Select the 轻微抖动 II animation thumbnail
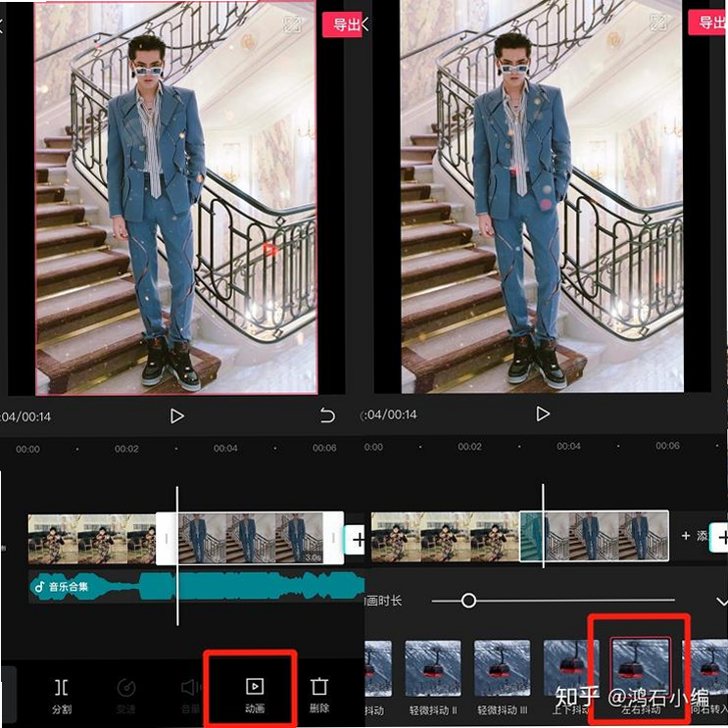The height and width of the screenshot is (728, 728). pos(433,668)
